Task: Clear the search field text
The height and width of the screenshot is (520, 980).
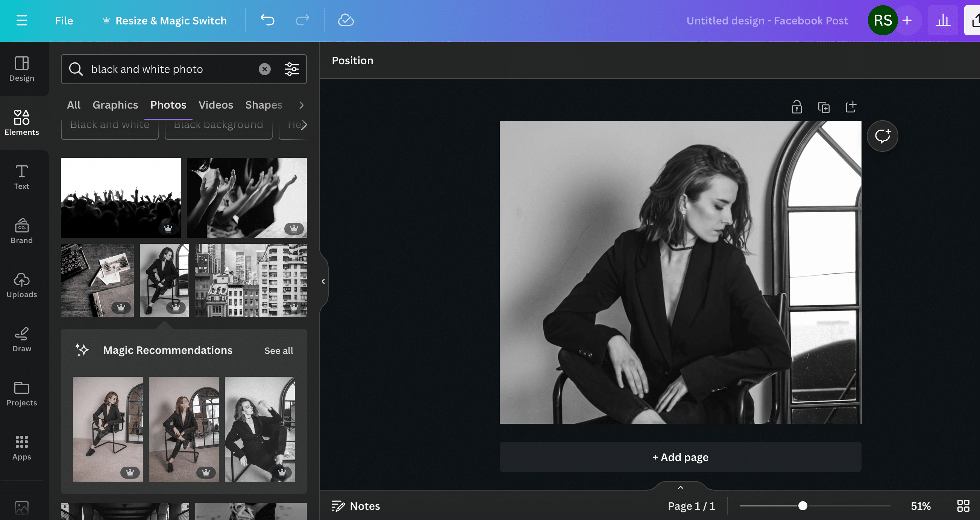Action: point(265,69)
